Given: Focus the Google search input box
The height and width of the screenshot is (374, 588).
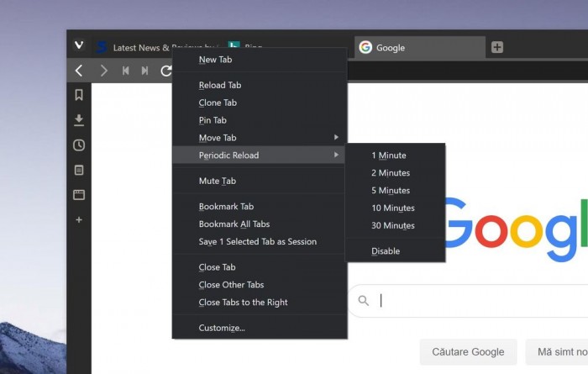Looking at the screenshot, I should (x=479, y=300).
